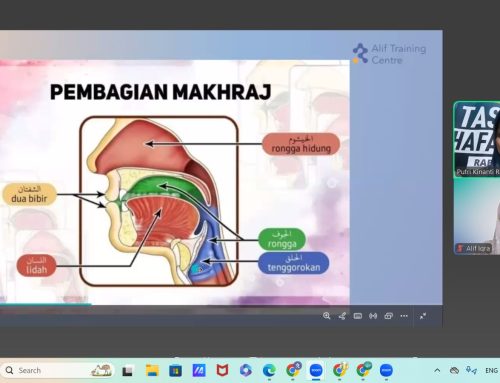Open Microsoft Edge from the taskbar
This screenshot has height=383, width=500.
[269, 370]
